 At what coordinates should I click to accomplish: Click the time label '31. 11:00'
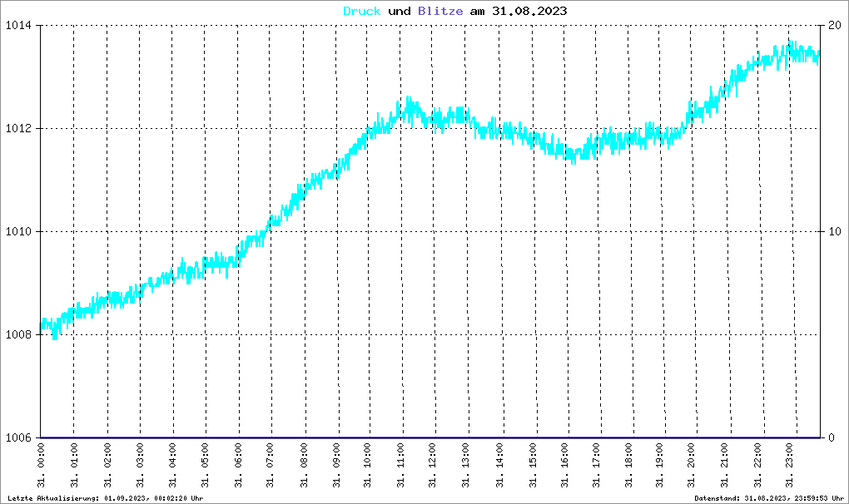(x=400, y=466)
